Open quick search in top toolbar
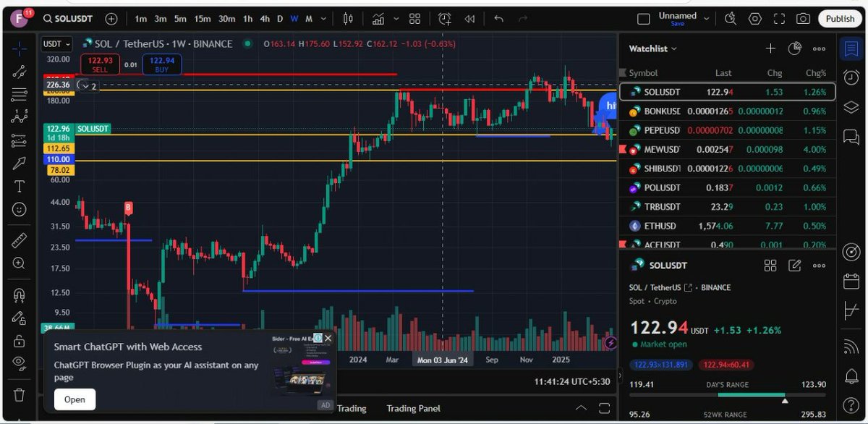The width and height of the screenshot is (868, 424). click(x=732, y=19)
